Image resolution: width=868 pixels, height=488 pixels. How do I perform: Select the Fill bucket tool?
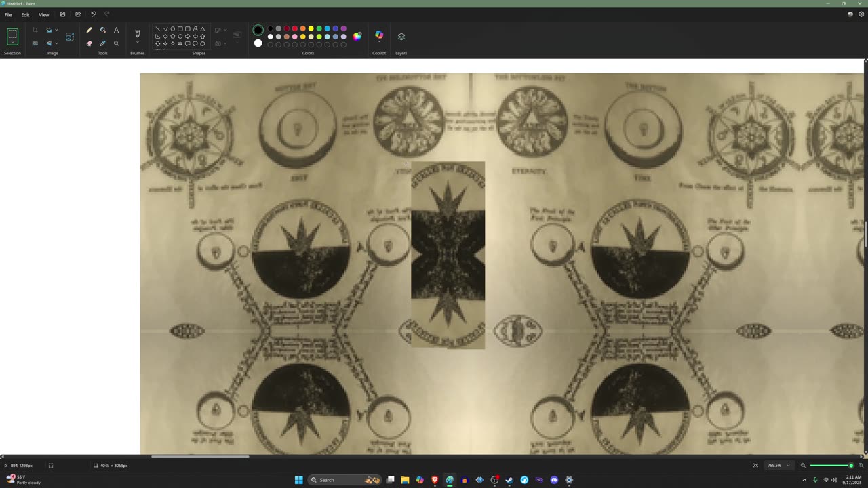(102, 30)
